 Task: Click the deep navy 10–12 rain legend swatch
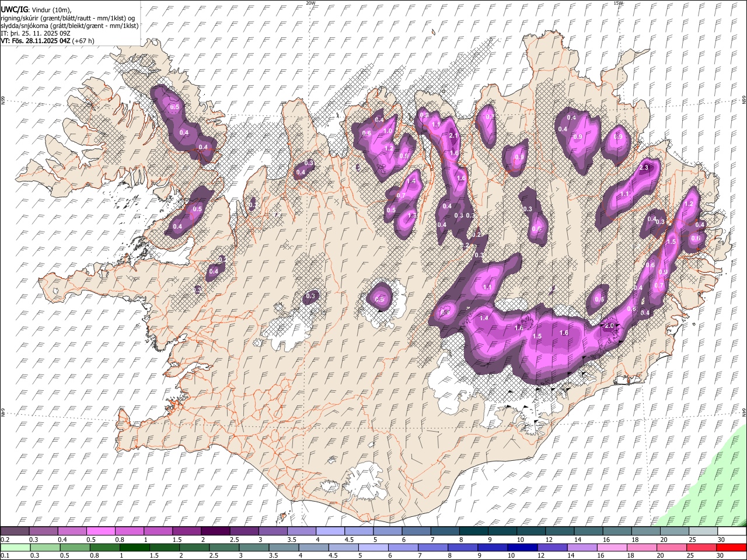pyautogui.click(x=522, y=548)
